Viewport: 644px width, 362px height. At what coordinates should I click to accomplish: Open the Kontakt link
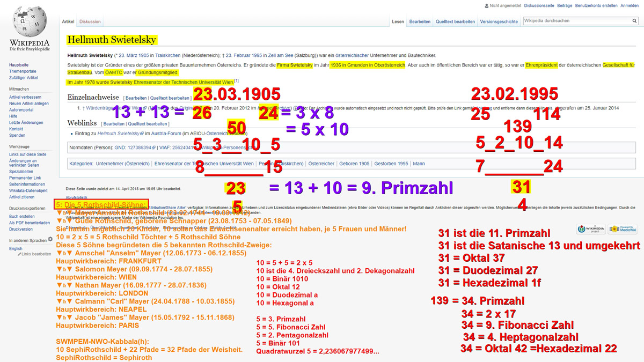(16, 129)
